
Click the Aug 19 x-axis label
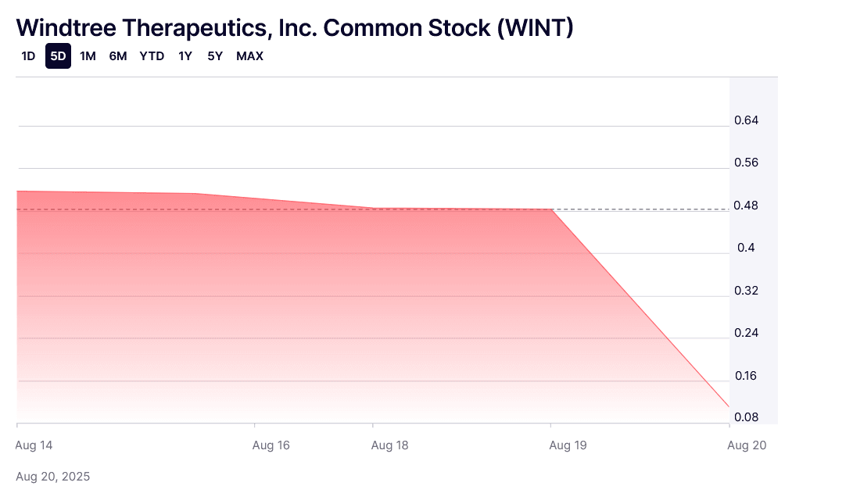click(568, 445)
